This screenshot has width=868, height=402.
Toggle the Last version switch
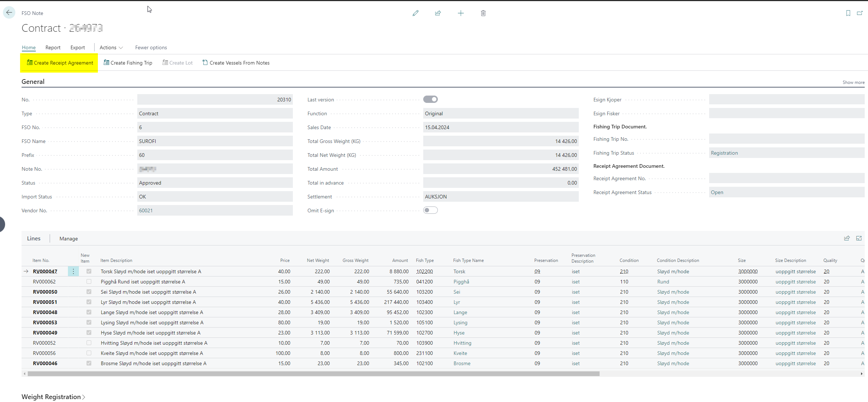coord(430,99)
